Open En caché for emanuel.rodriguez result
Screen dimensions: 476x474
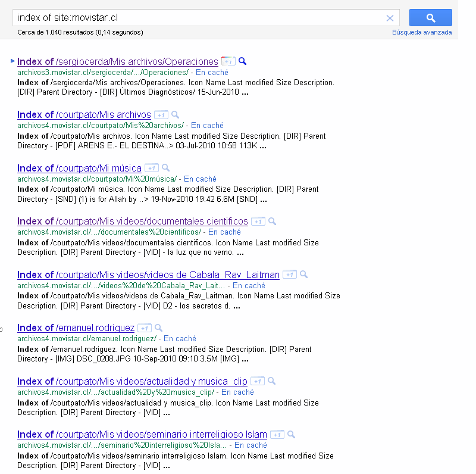pyautogui.click(x=180, y=339)
